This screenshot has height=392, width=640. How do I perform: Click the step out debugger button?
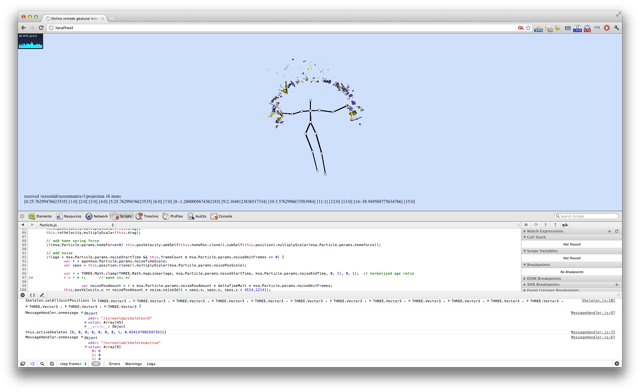555,225
